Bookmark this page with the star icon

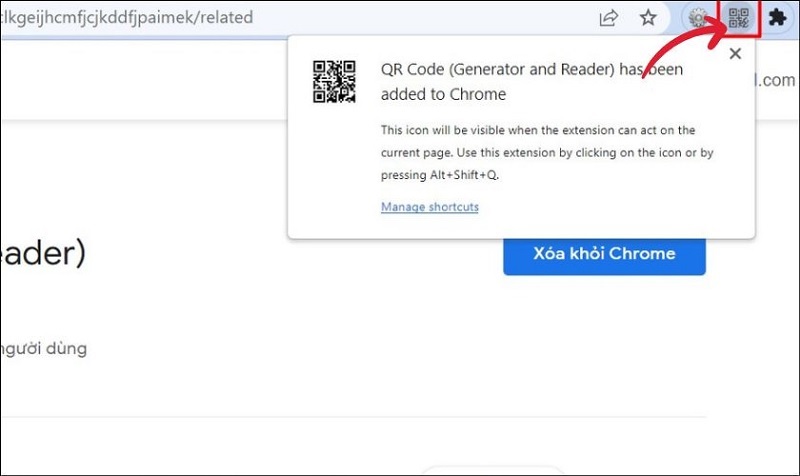tap(648, 18)
